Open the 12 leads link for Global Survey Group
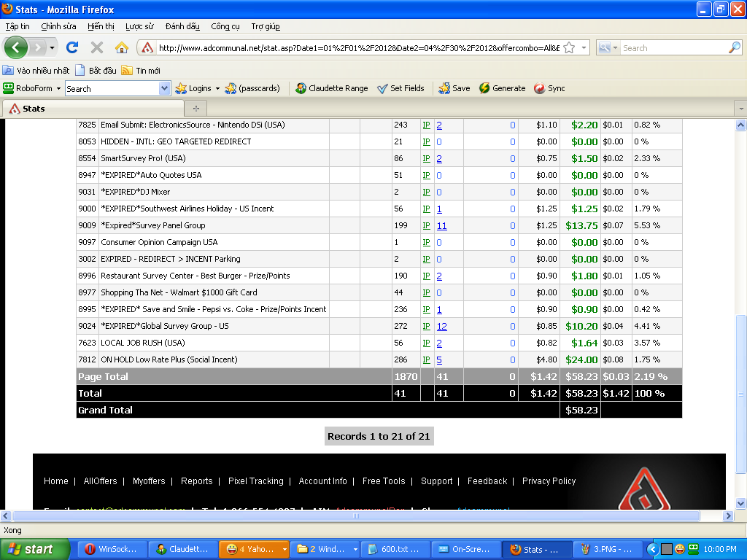 (442, 326)
